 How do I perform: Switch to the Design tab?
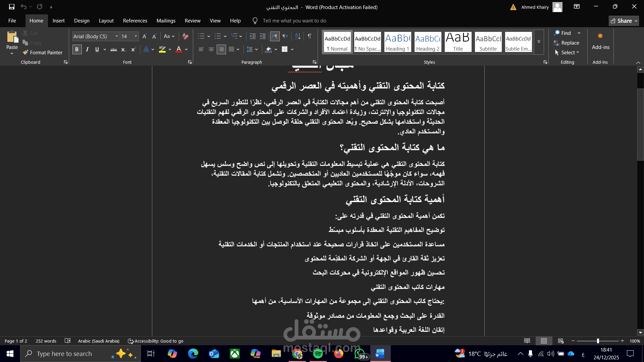[82, 21]
